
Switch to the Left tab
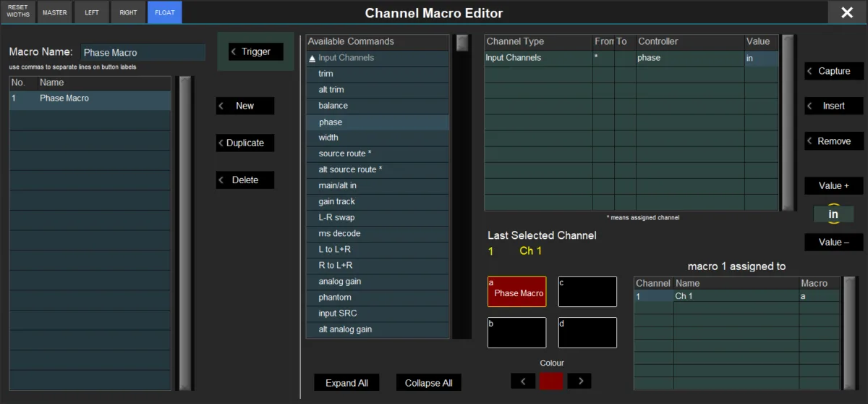coord(92,12)
